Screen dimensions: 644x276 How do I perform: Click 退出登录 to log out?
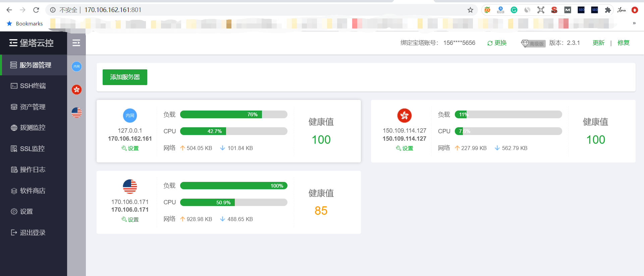tap(34, 232)
